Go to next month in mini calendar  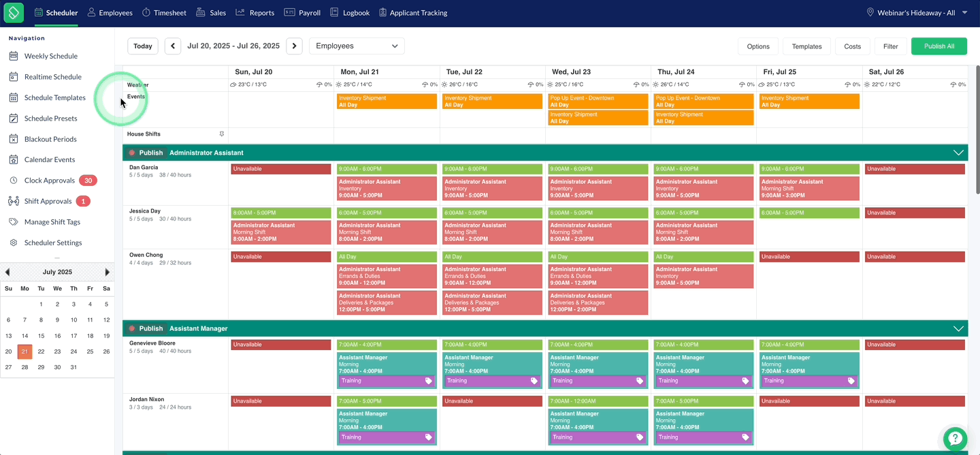point(107,272)
